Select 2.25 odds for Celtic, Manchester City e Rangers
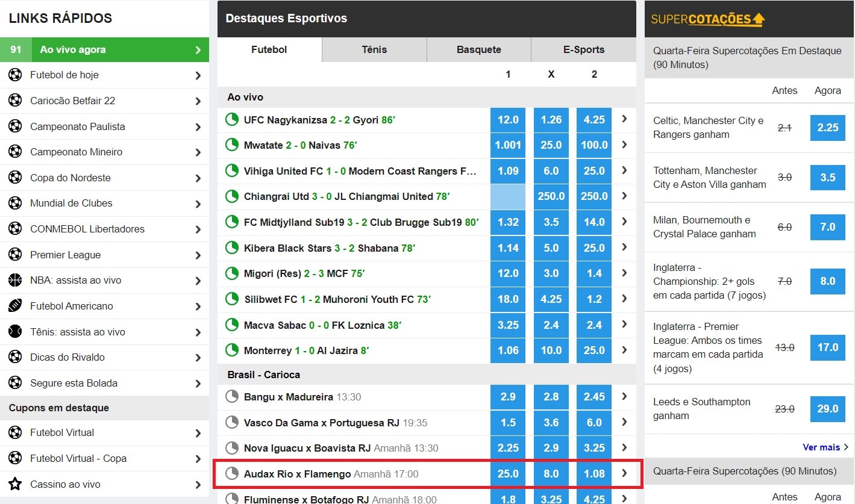 [828, 128]
